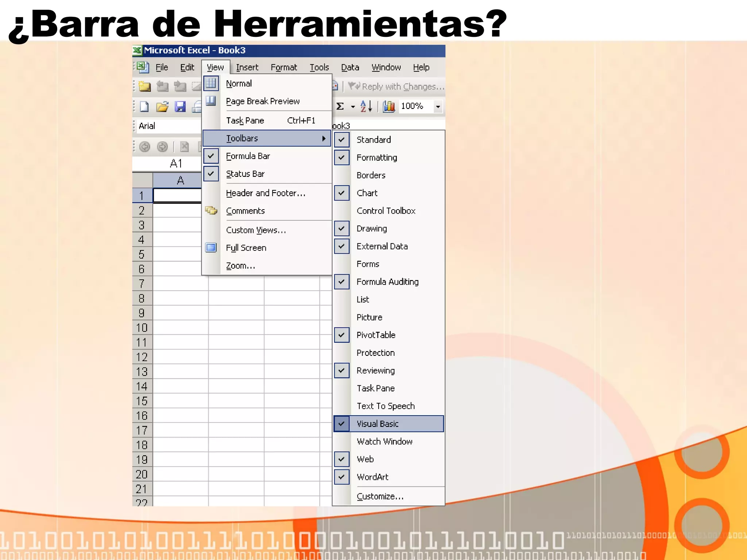The image size is (747, 560).
Task: Click Reply with Changes button
Action: 396,86
